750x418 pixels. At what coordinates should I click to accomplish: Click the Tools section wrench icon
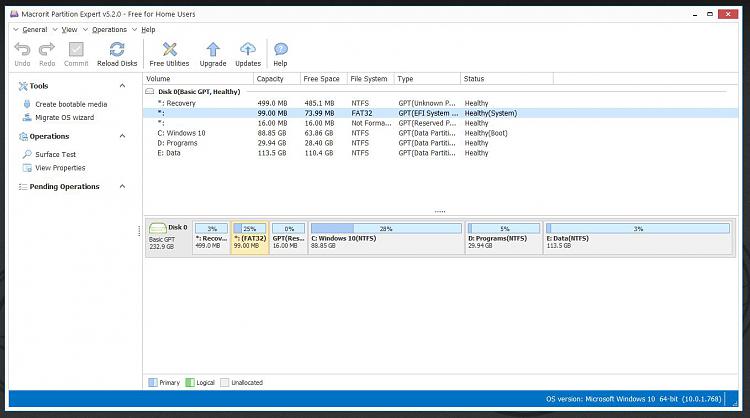pyautogui.click(x=23, y=86)
